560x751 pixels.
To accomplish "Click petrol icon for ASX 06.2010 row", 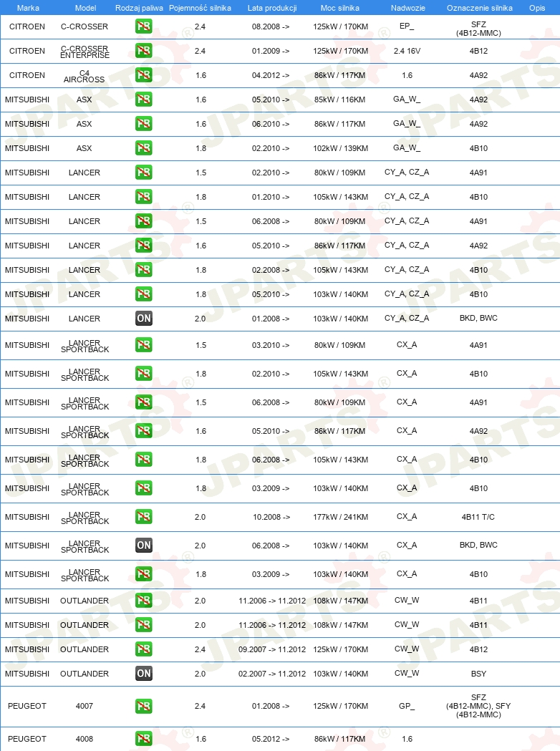I will 144,124.
